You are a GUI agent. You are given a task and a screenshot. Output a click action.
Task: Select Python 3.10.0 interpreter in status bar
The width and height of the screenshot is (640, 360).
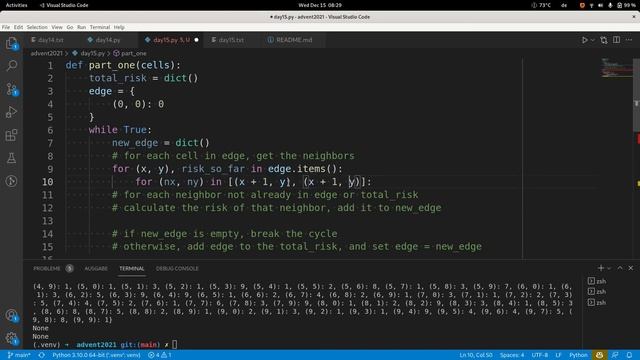(x=96, y=355)
